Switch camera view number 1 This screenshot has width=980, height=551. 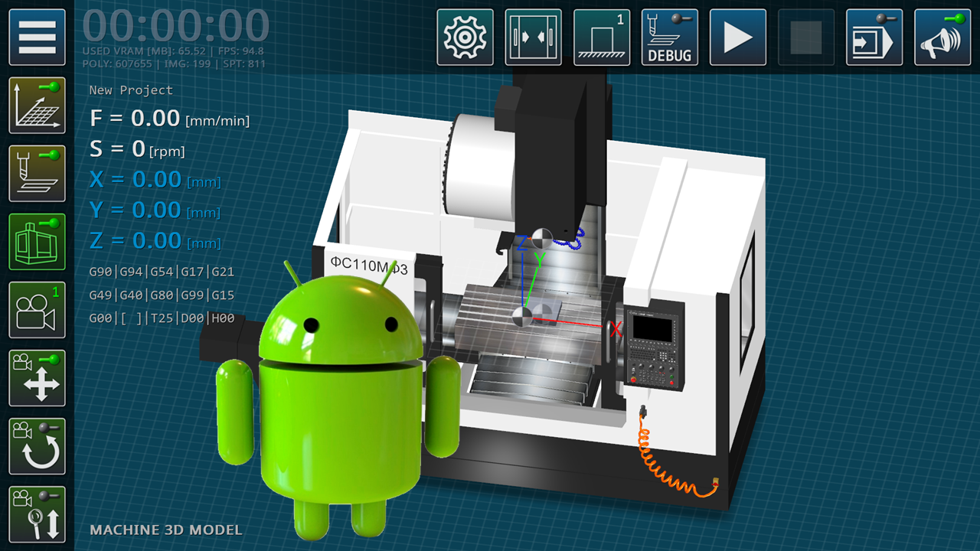coord(37,310)
